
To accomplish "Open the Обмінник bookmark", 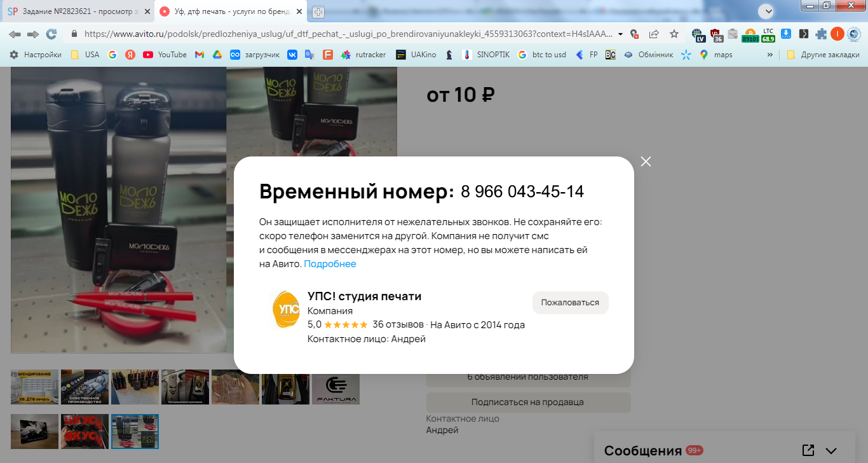I will (x=648, y=55).
